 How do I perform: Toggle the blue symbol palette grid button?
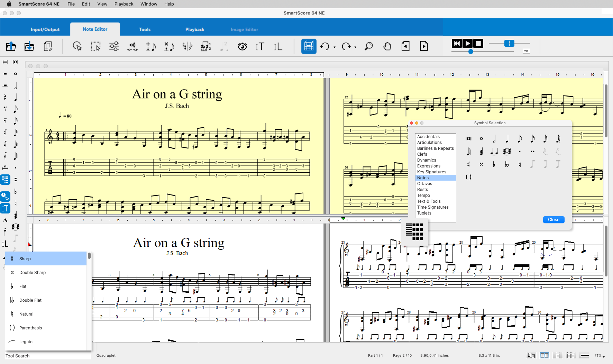(x=309, y=46)
